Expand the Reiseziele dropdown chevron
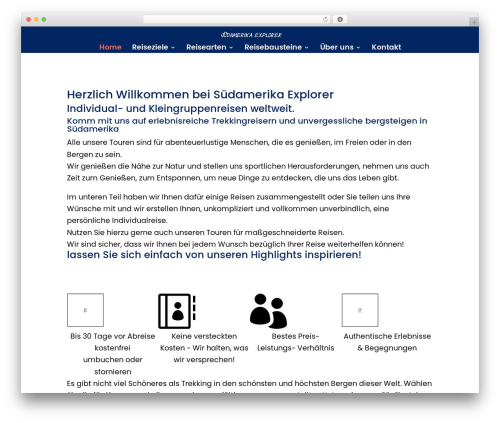 tap(173, 48)
